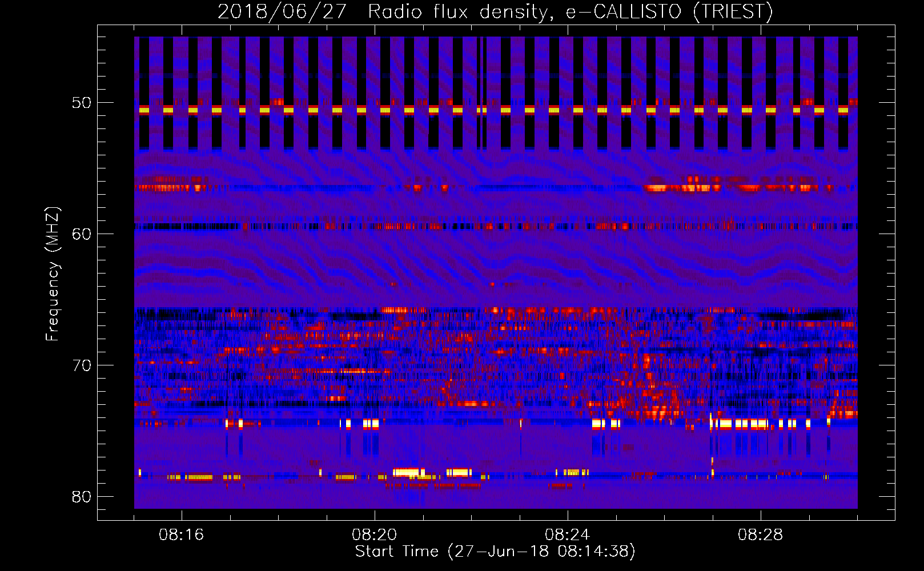Click the 08:24 time tick label
The width and height of the screenshot is (924, 571).
tap(568, 535)
